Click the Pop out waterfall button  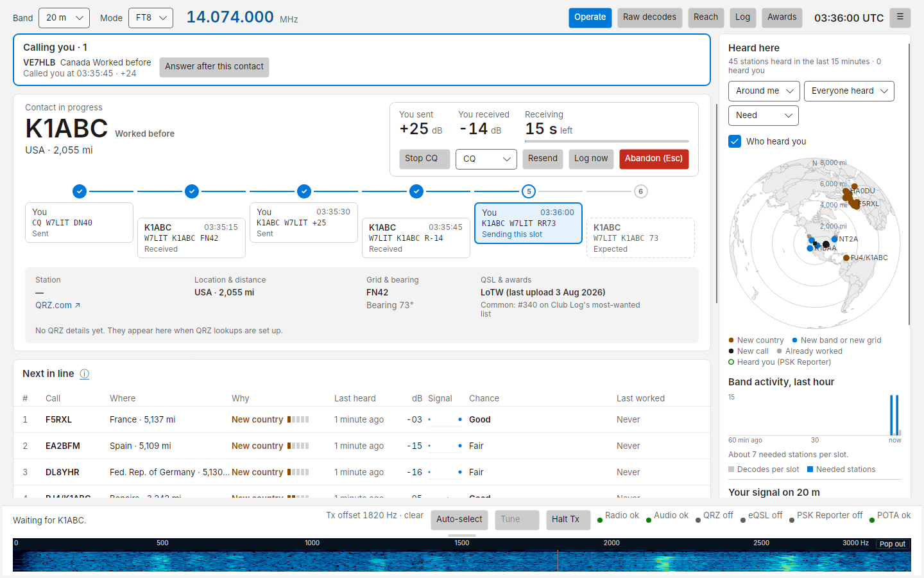coord(893,544)
